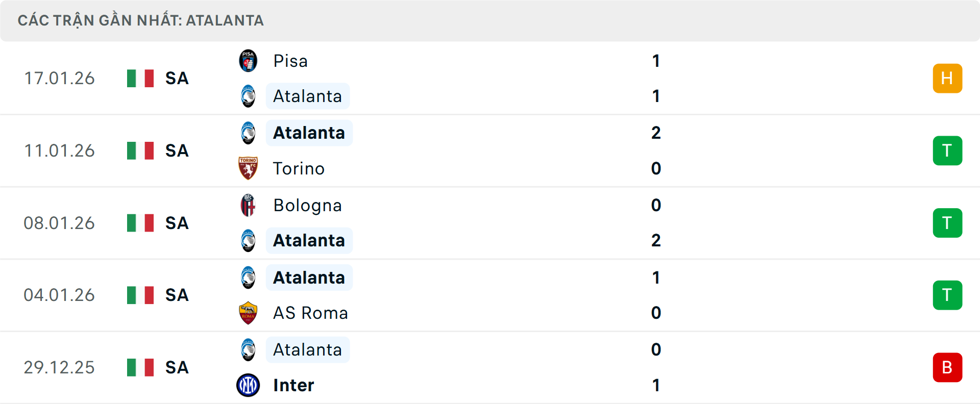
Task: Click green T badge for Torino match
Action: (947, 150)
